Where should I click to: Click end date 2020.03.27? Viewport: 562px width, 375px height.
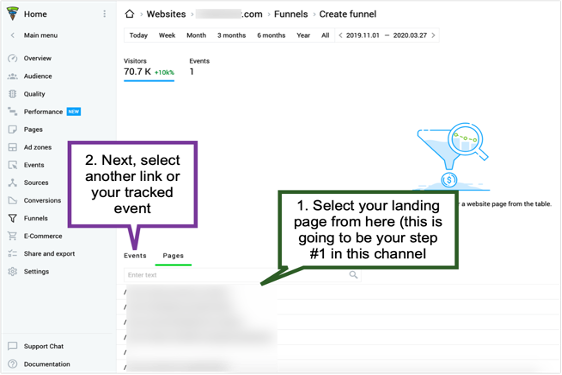(410, 35)
